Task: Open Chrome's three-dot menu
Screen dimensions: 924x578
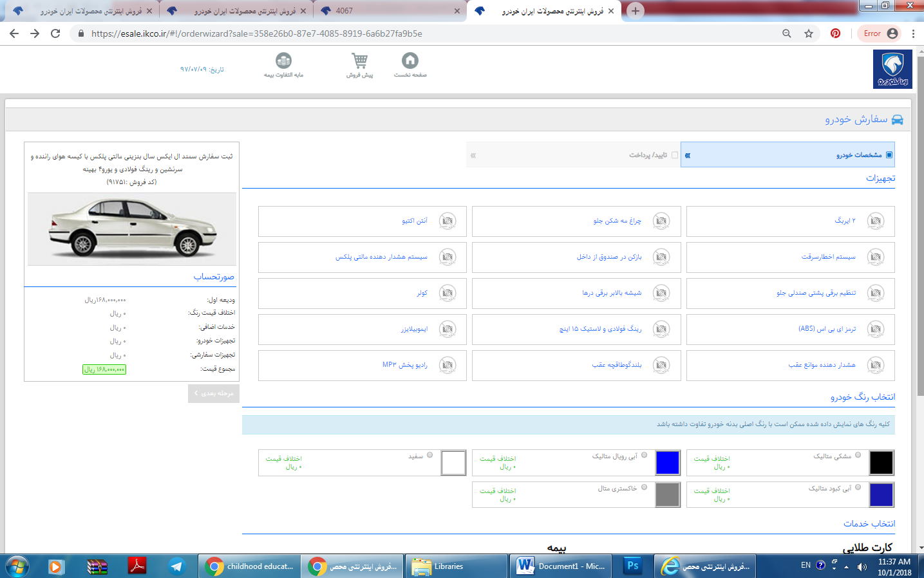Action: point(912,33)
